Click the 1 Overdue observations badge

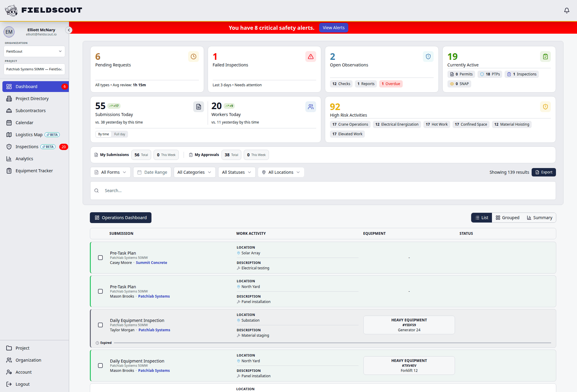391,84
